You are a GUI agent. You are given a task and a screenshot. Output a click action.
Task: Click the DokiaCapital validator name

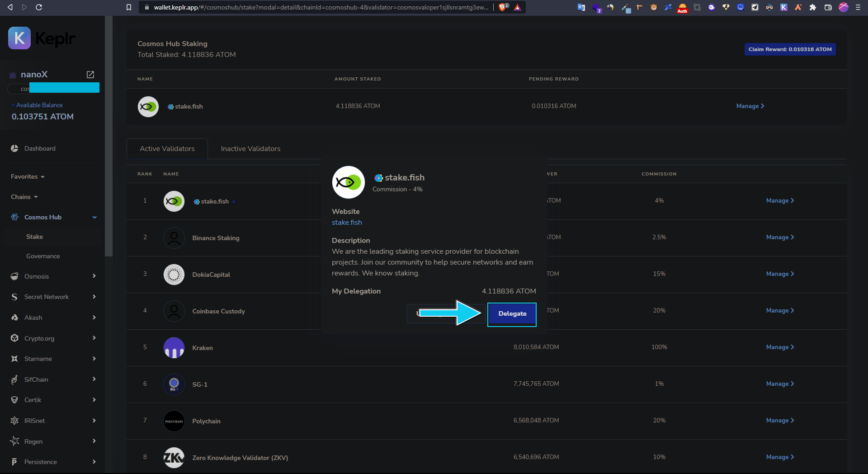tap(211, 275)
